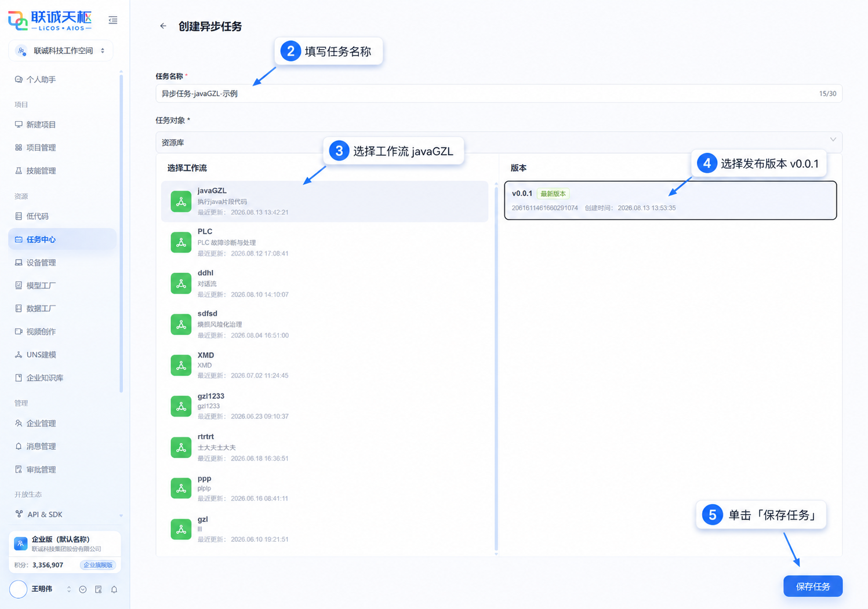
Task: Expand the 任务对象 资源库 dropdown
Action: tap(499, 142)
